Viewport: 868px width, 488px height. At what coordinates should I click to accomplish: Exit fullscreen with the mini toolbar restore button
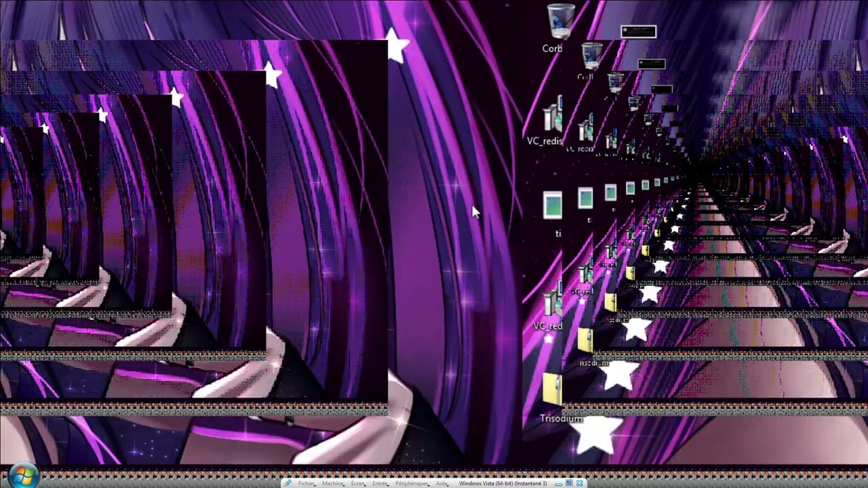coord(569,483)
